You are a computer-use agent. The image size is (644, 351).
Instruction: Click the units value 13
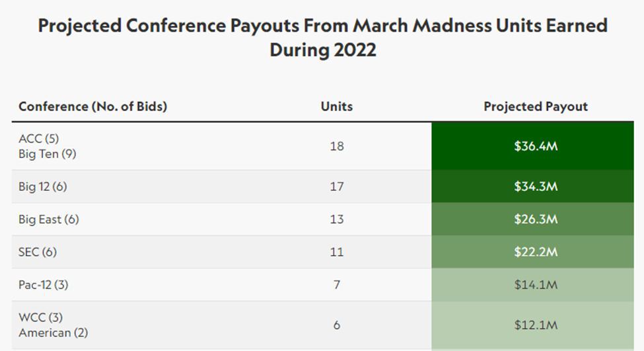click(337, 219)
